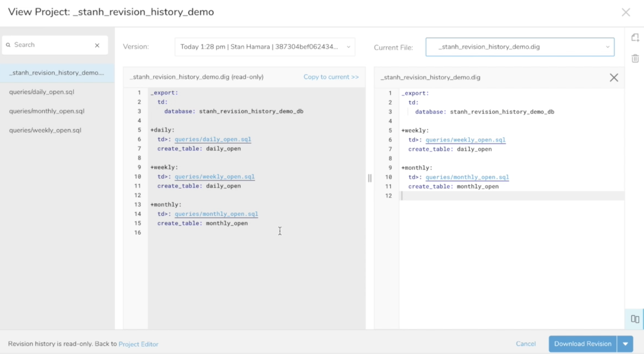Expand the Current File dropdown
The image size is (644, 354).
(x=520, y=47)
